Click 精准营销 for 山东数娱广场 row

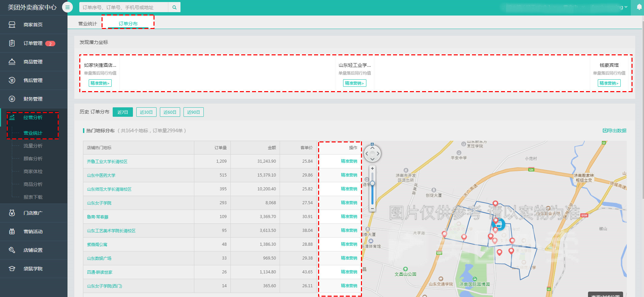[349, 258]
